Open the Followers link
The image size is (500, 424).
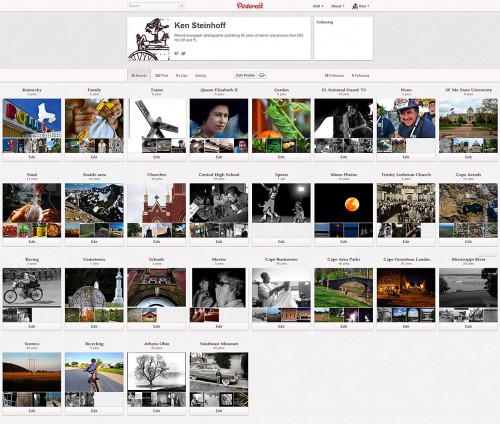coord(334,76)
